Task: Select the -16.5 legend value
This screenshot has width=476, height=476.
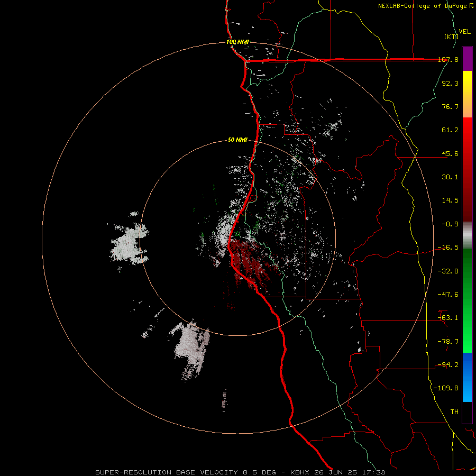Action: pyautogui.click(x=448, y=248)
